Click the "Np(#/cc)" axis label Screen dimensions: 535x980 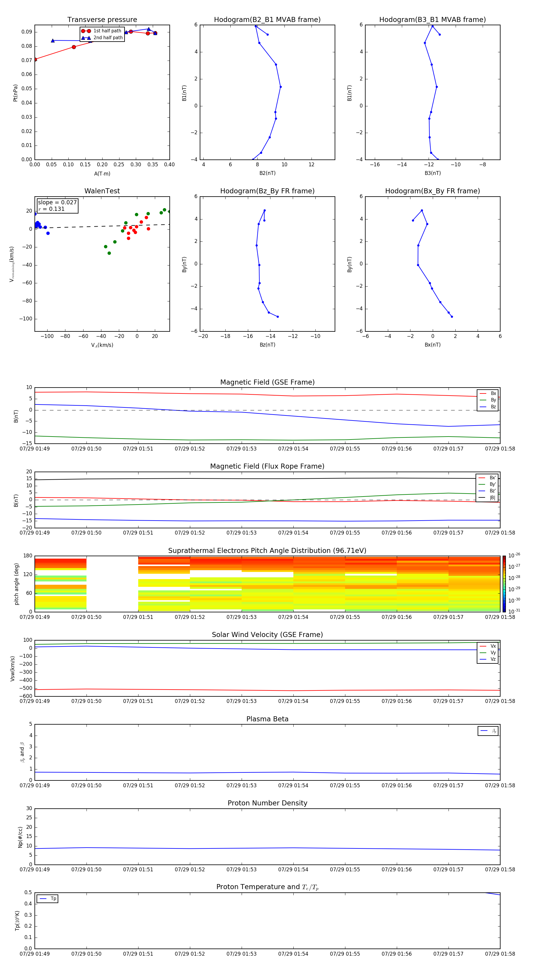pos(20,837)
